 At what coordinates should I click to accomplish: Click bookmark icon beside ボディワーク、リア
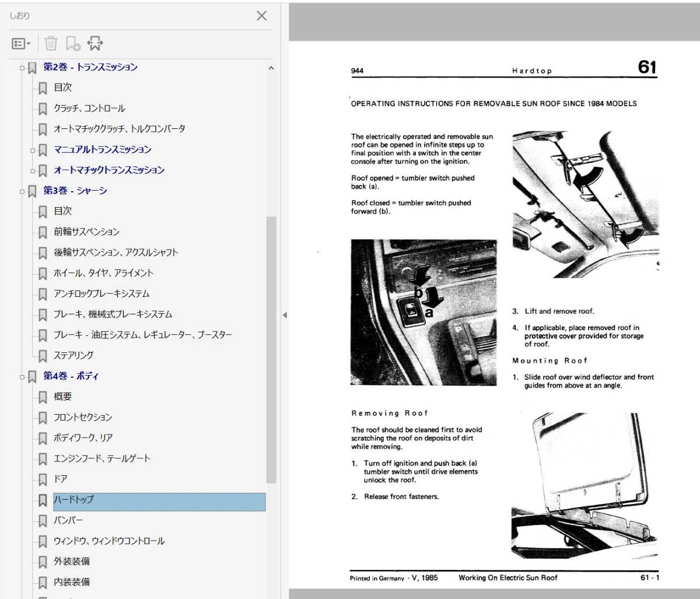pos(43,439)
